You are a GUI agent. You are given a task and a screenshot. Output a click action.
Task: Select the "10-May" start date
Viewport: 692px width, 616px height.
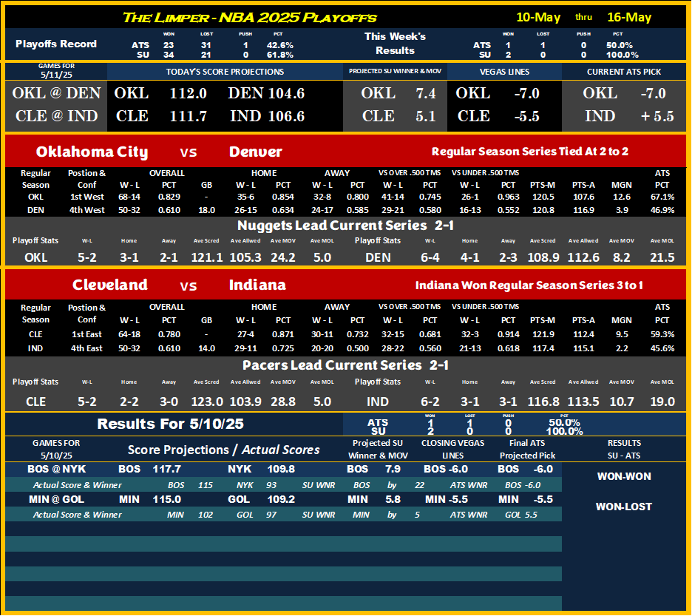(538, 17)
